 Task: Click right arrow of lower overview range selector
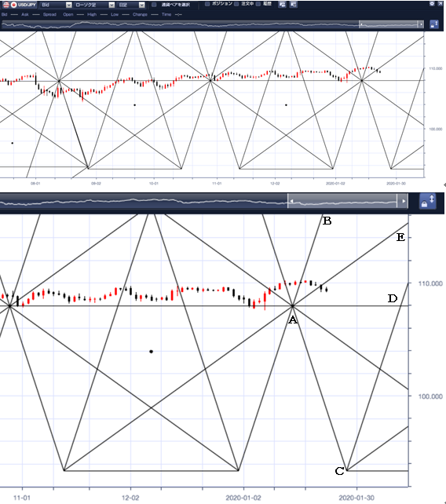click(403, 201)
